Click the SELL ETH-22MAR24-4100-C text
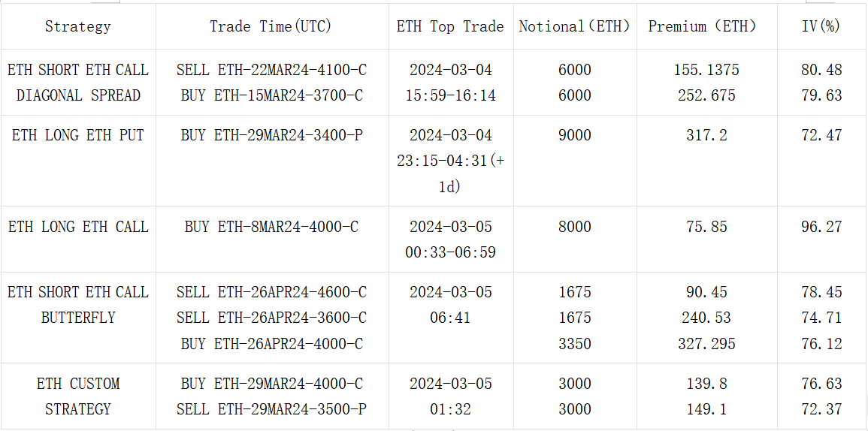The image size is (868, 431). coord(271,70)
